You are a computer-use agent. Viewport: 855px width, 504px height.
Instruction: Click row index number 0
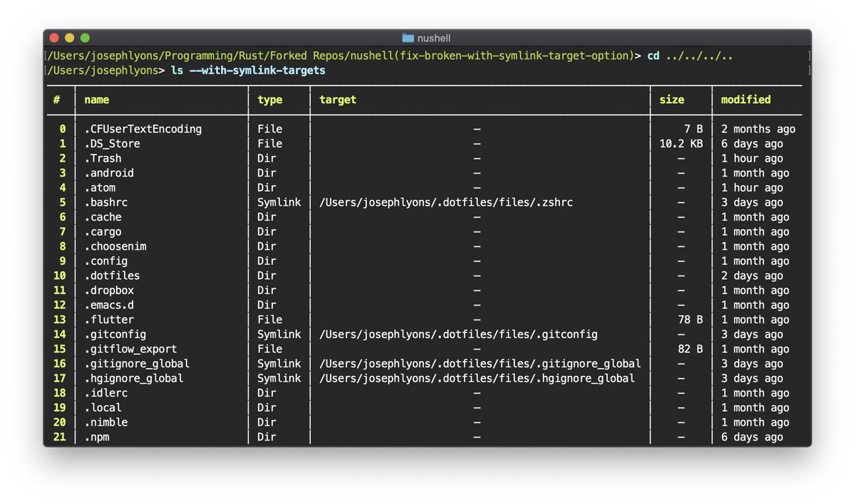click(x=63, y=129)
